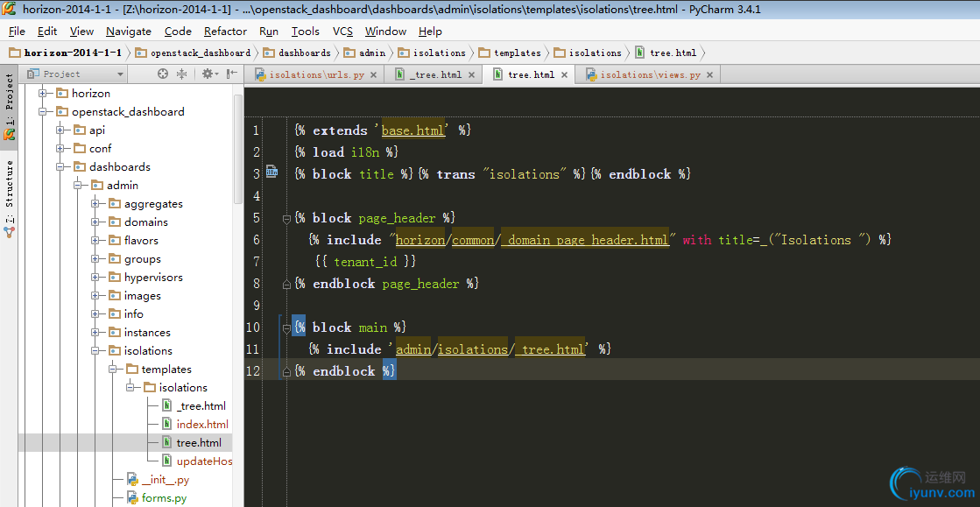Open the Project view dropdown

click(x=120, y=74)
